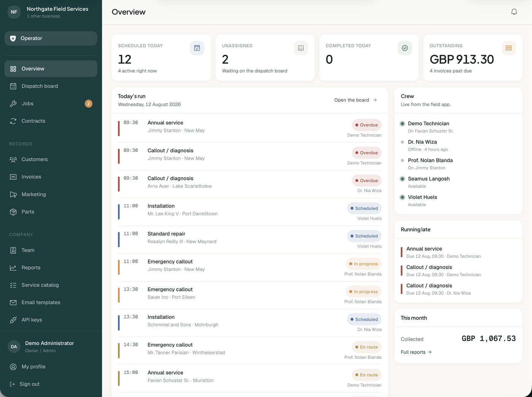Viewport: 532px width, 397px height.
Task: Open the Demo Administrator account block
Action: (51, 346)
